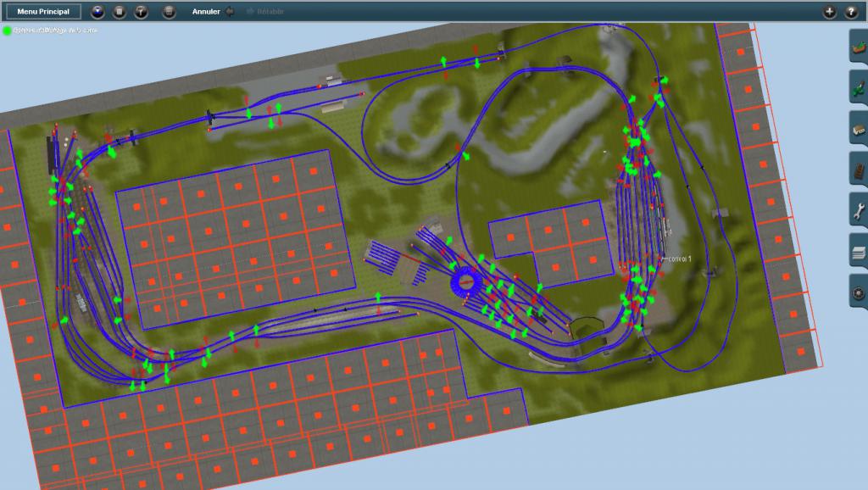Click the blue globe icon in toolbar
868x490 pixels.
pyautogui.click(x=97, y=11)
